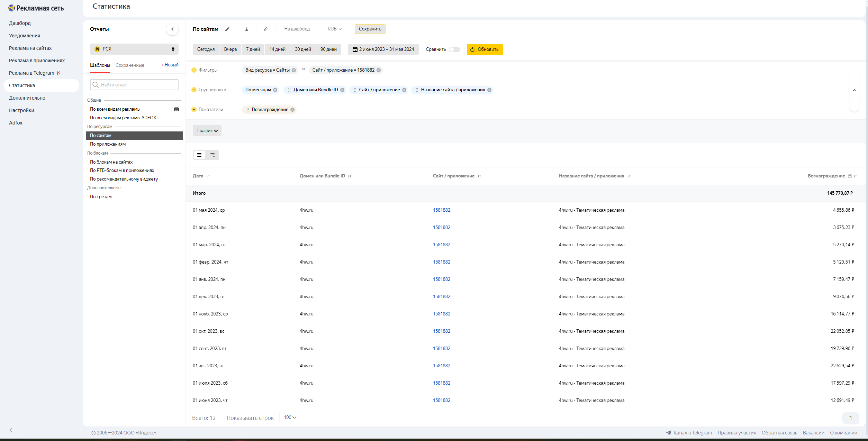Click plus icon next to Фильтры
This screenshot has height=441, width=868.
pos(194,70)
